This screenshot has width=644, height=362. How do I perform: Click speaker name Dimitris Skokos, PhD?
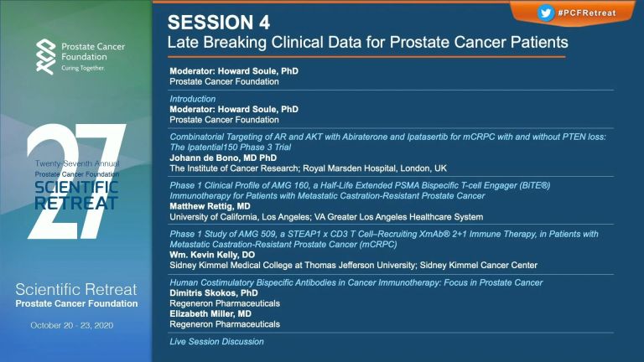pos(214,293)
